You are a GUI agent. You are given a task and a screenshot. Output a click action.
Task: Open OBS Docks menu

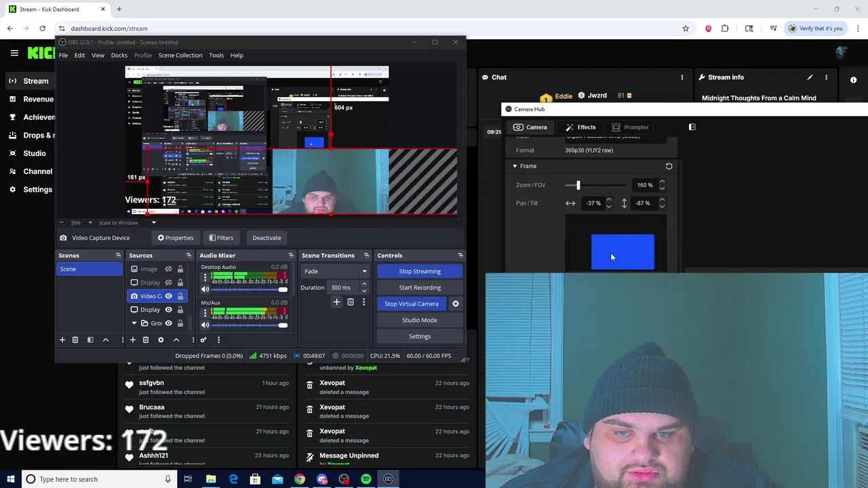[x=119, y=55]
